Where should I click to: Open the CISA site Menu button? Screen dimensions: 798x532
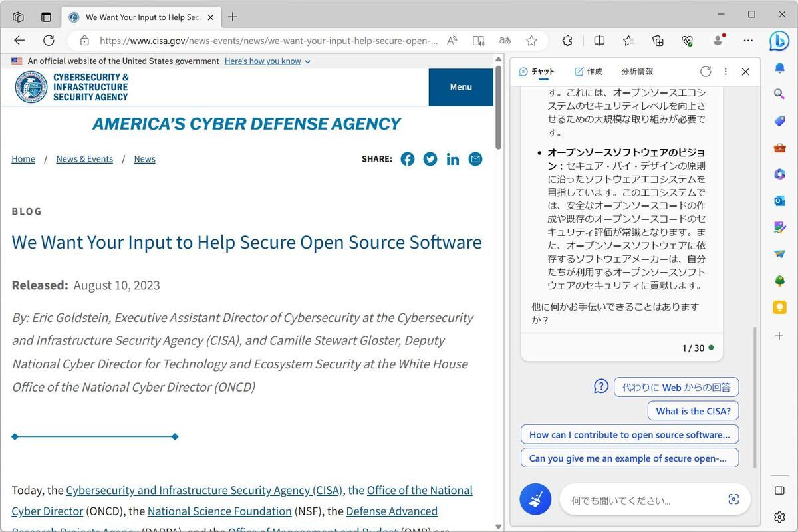click(461, 87)
